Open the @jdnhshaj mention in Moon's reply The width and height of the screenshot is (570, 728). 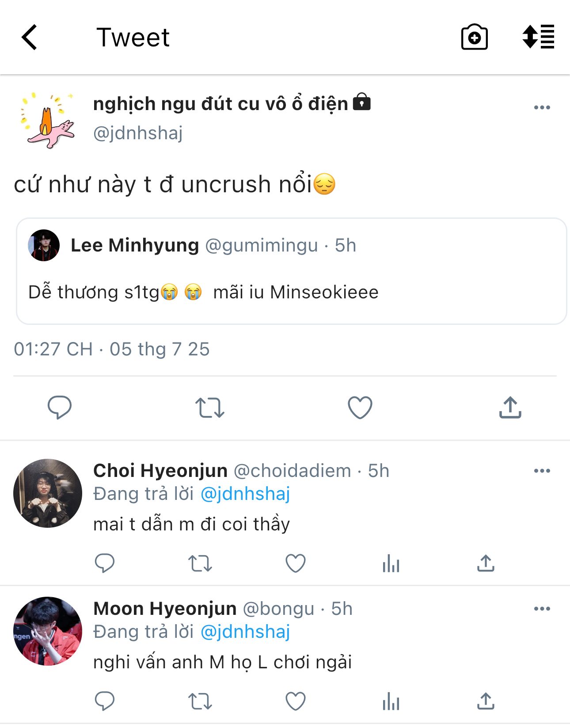pos(245,632)
